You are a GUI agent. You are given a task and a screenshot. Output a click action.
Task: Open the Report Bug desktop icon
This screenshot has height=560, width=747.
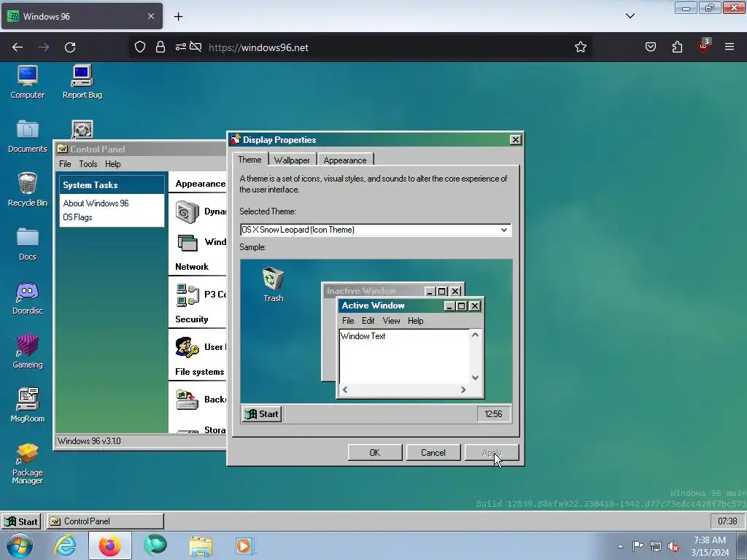[x=82, y=82]
